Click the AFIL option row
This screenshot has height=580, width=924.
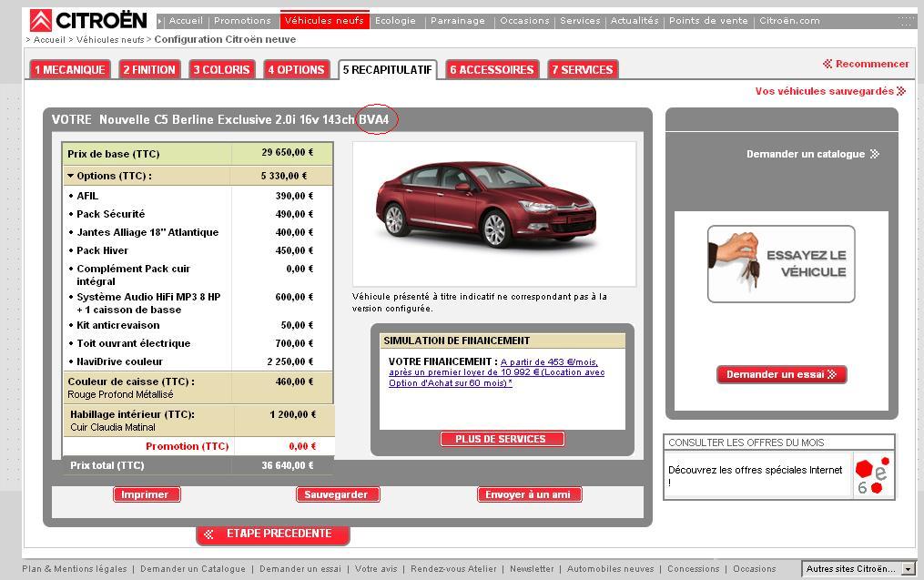[x=198, y=196]
